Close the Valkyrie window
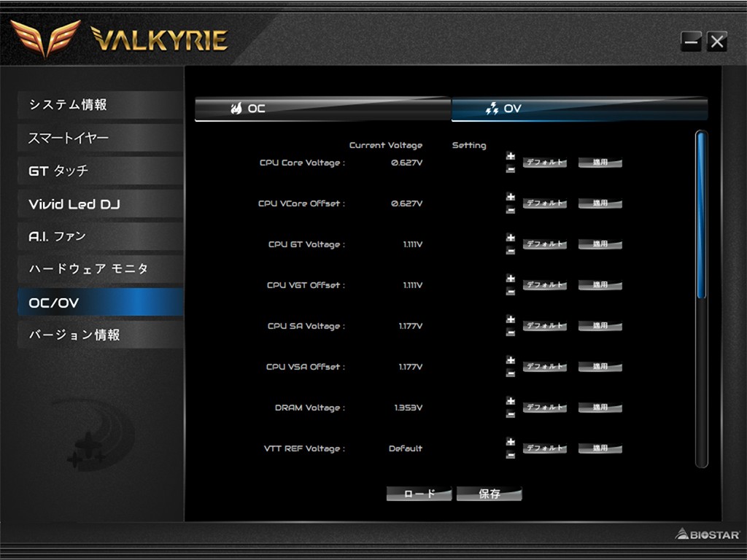The width and height of the screenshot is (747, 560). pyautogui.click(x=717, y=42)
